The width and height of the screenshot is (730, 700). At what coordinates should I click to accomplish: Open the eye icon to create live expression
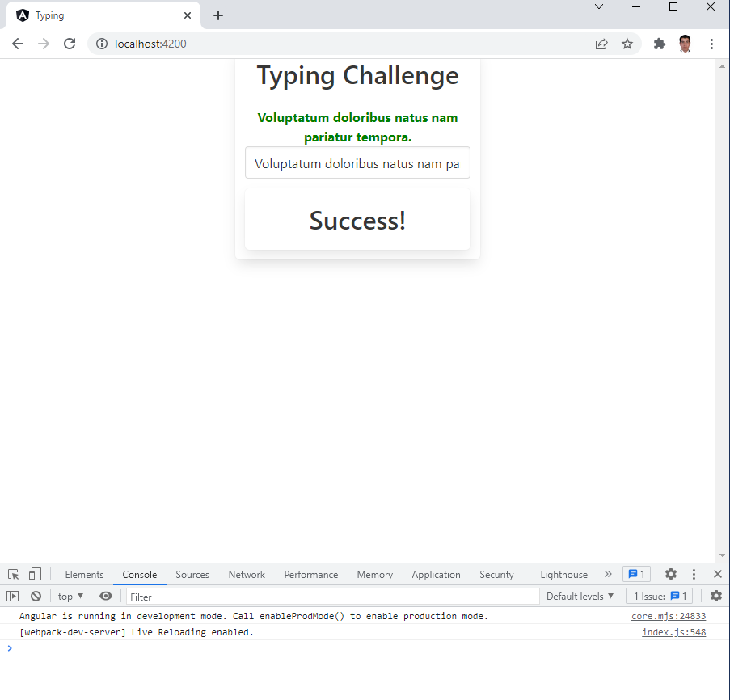click(x=105, y=596)
